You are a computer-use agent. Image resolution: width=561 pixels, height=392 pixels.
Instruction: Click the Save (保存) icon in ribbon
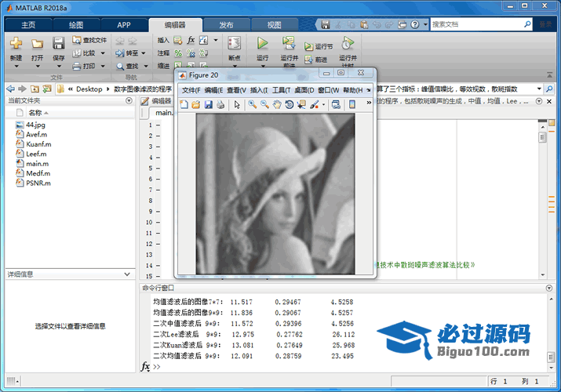pos(59,44)
